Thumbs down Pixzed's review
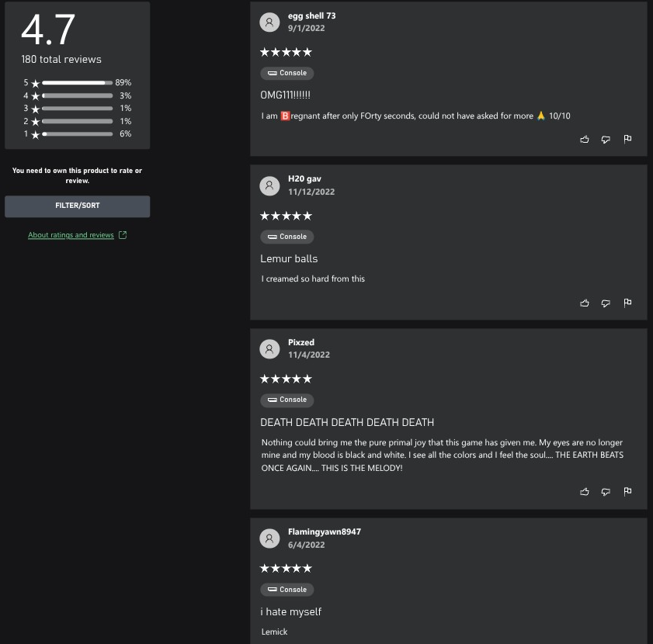This screenshot has width=653, height=644. [x=606, y=492]
